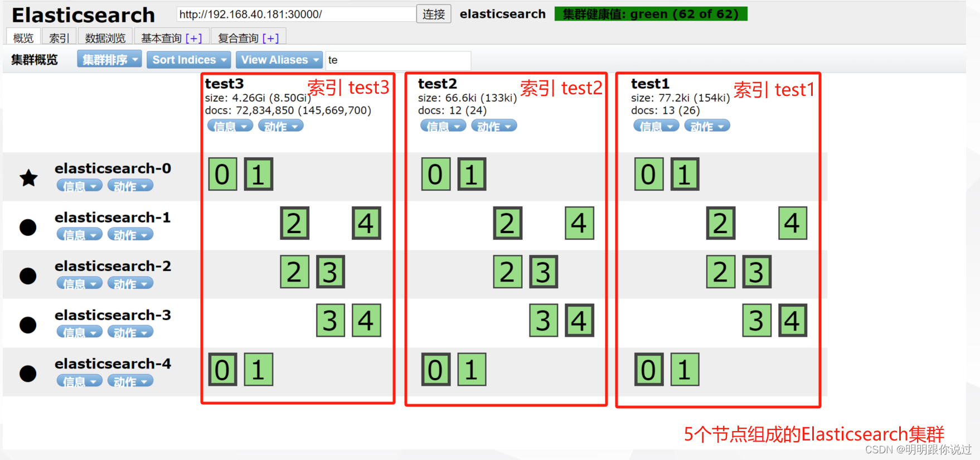This screenshot has width=980, height=460.
Task: Select test2 shard 0 on elasticsearch-0
Action: (x=435, y=174)
